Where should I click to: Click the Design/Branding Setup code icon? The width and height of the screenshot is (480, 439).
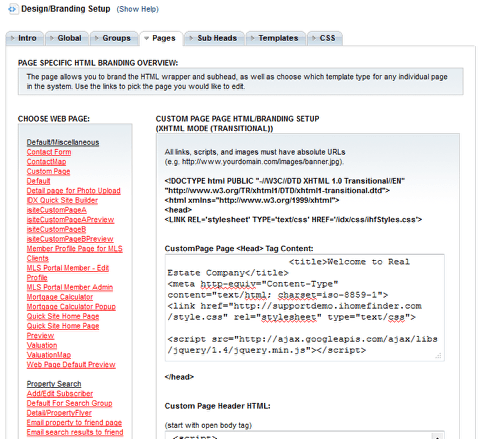(12, 9)
